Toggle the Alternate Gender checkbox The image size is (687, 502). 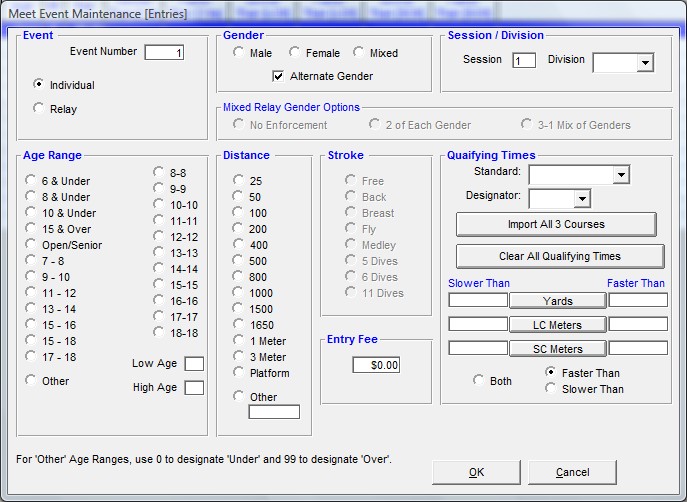[x=279, y=76]
